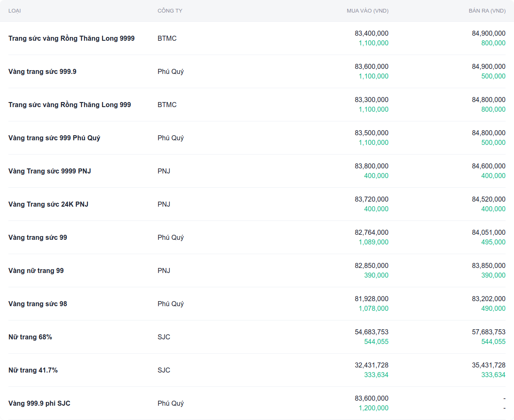The height and width of the screenshot is (420, 514).
Task: Select the Vàng trang sức 999.9 row title
Action: pos(42,71)
